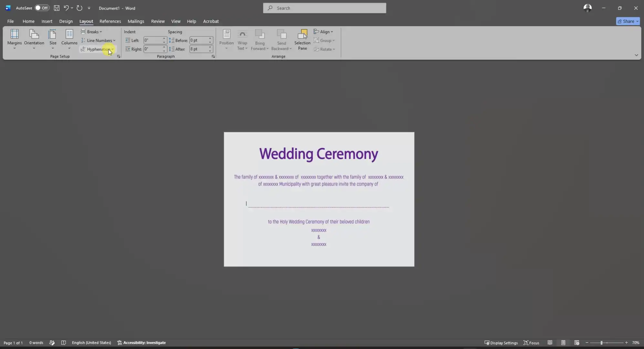Screen dimensions: 644x349
Task: Expand the Align dropdown
Action: (323, 32)
